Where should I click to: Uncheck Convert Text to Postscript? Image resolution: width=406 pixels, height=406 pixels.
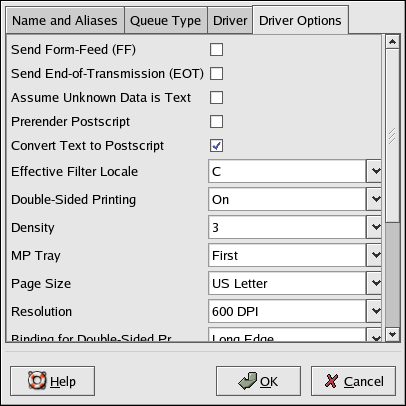[216, 146]
